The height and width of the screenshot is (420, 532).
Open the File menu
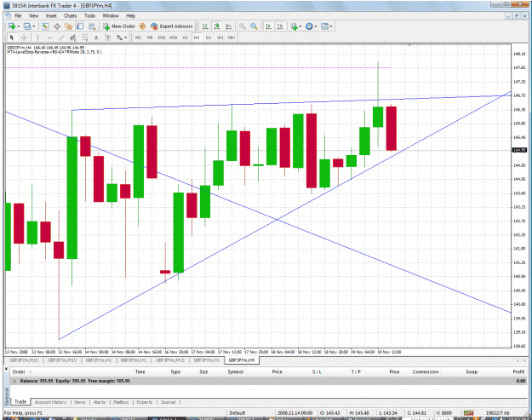19,15
